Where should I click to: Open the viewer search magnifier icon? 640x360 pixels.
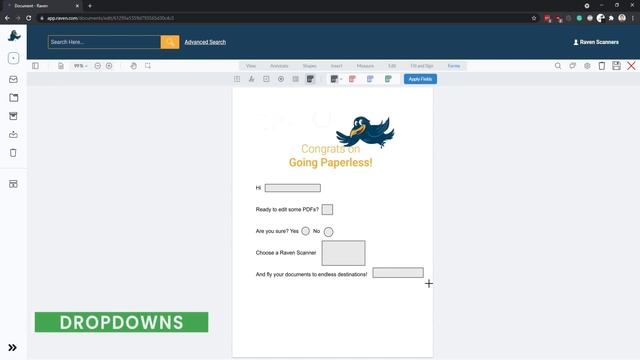tap(558, 66)
